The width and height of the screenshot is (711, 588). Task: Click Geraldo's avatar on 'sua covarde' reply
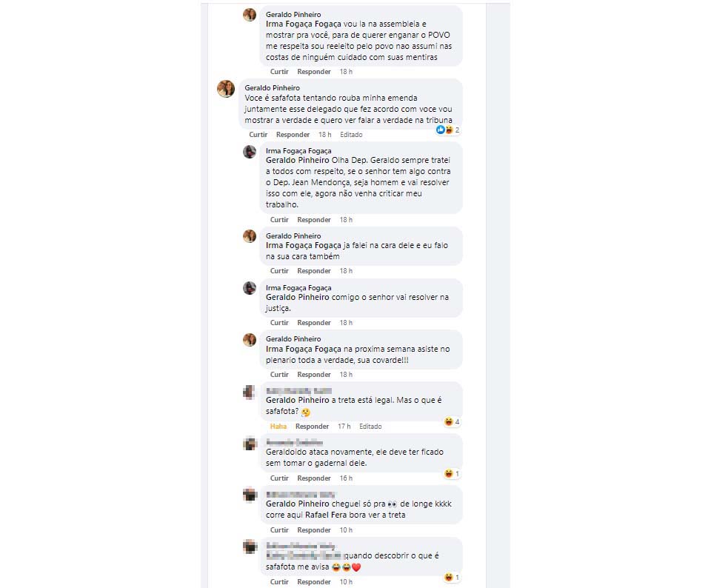(250, 340)
